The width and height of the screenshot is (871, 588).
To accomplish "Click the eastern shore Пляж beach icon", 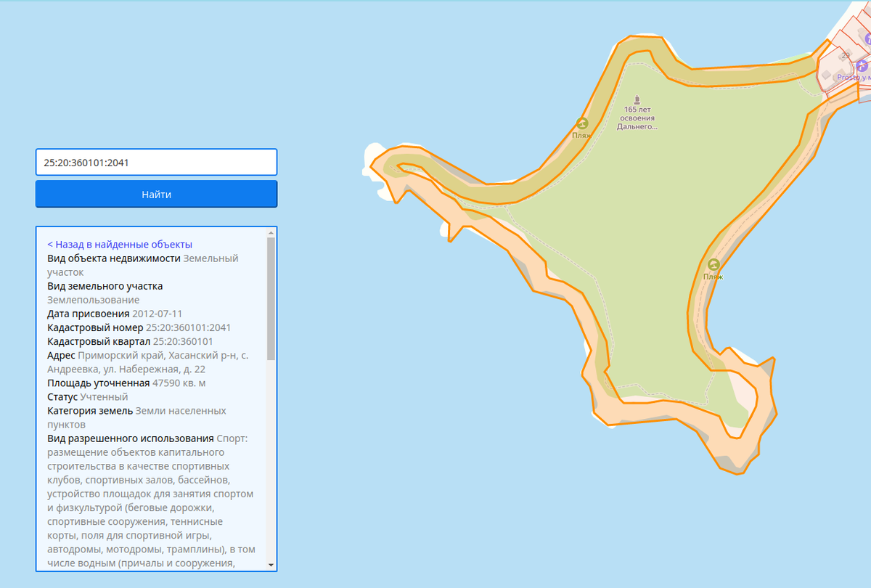I will click(x=713, y=265).
